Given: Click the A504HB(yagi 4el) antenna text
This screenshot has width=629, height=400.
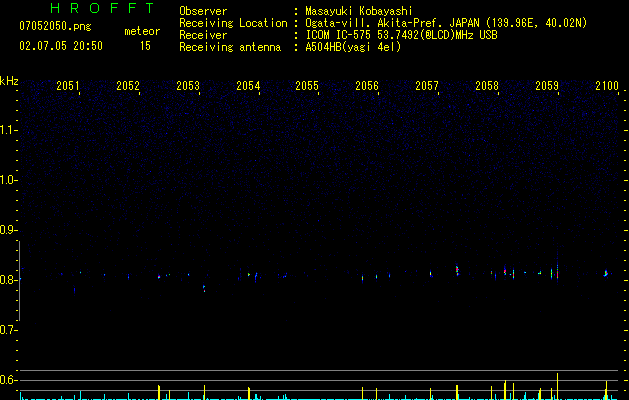Looking at the screenshot, I should 353,47.
